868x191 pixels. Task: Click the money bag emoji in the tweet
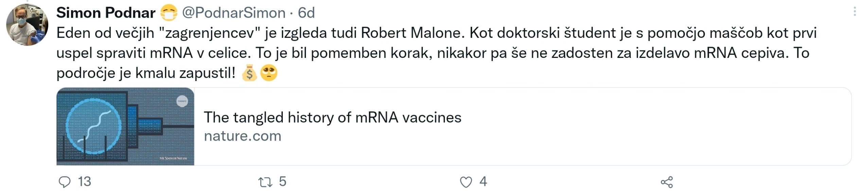tap(249, 73)
